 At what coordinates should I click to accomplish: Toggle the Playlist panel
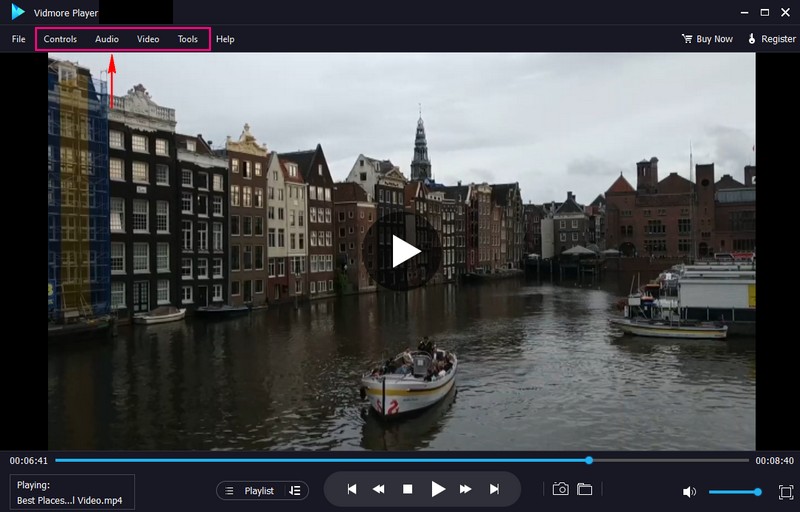pyautogui.click(x=251, y=491)
